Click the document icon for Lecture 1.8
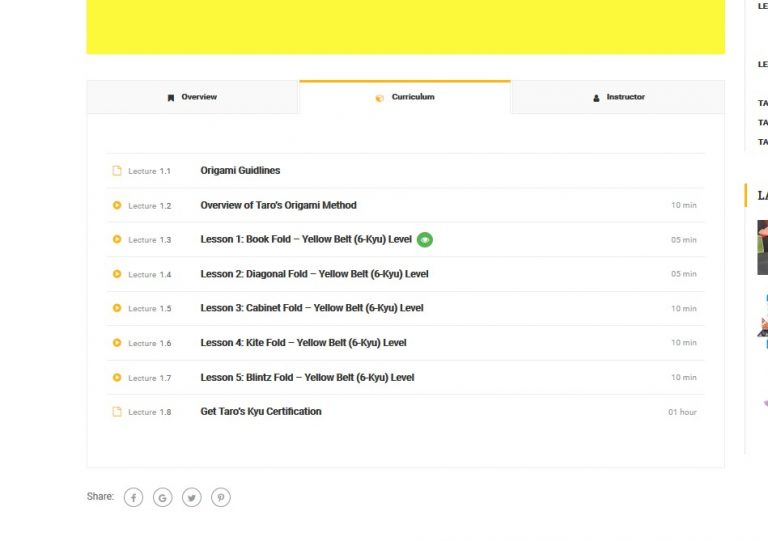This screenshot has width=768, height=541. (x=117, y=412)
